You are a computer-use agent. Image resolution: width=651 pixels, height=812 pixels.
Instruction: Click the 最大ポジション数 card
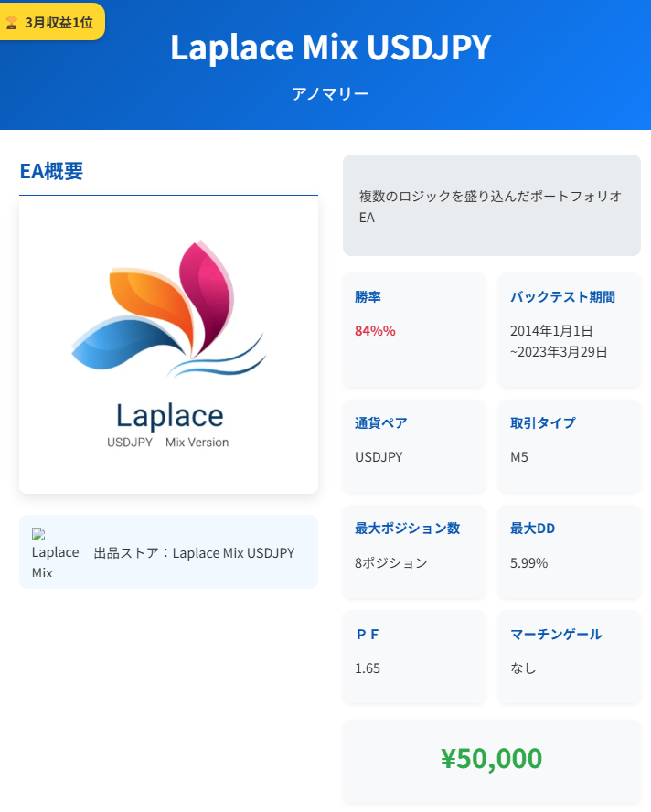click(x=414, y=551)
